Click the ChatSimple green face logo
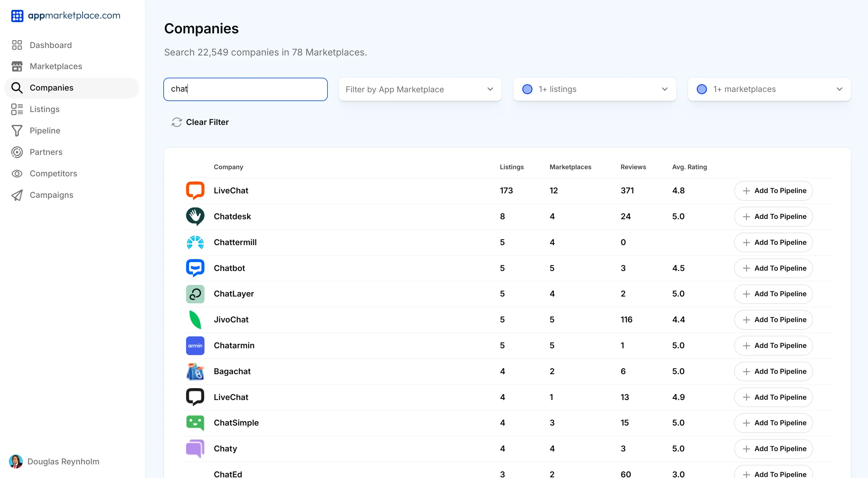Viewport: 868px width, 478px height. pyautogui.click(x=195, y=423)
